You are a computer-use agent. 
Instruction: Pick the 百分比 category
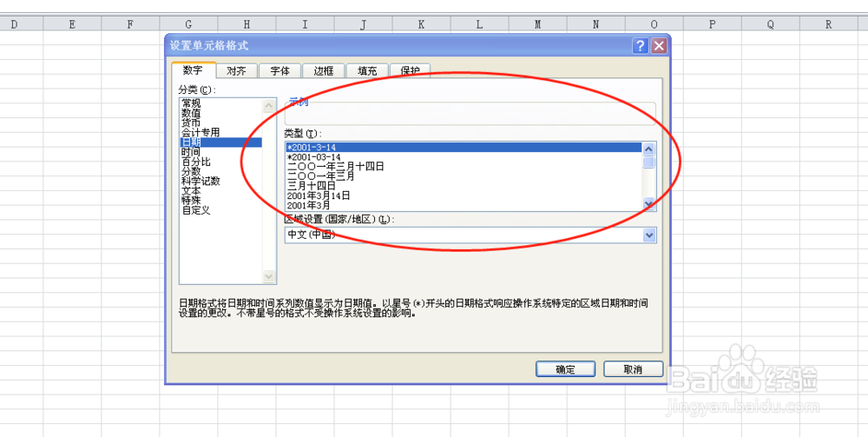point(220,162)
